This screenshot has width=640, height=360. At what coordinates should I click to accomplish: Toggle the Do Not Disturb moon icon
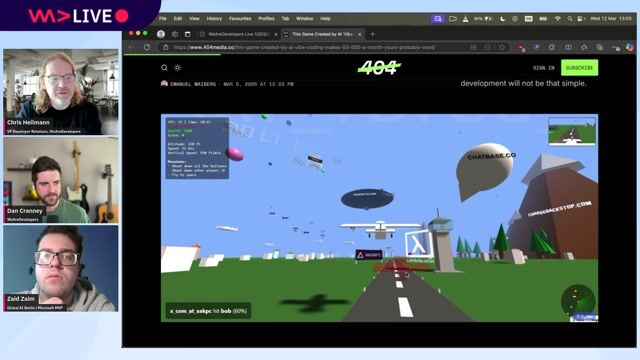point(502,19)
